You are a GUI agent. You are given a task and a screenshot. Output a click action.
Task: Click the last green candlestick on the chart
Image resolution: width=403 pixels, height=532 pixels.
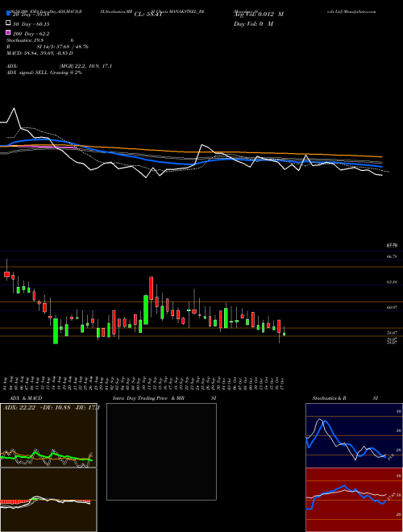pos(285,334)
